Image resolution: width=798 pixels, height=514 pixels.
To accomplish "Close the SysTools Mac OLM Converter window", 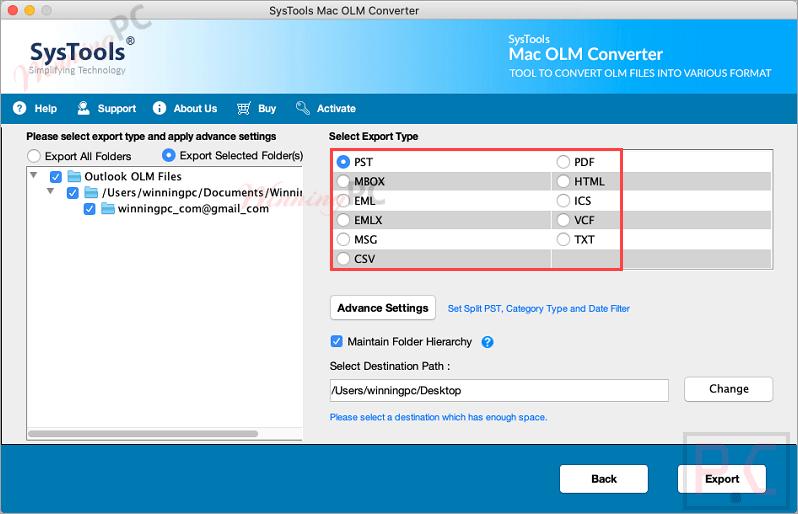I will click(13, 10).
